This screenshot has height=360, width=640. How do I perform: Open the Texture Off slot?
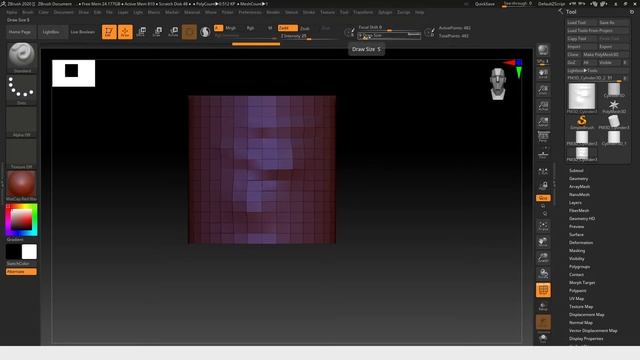pyautogui.click(x=22, y=154)
